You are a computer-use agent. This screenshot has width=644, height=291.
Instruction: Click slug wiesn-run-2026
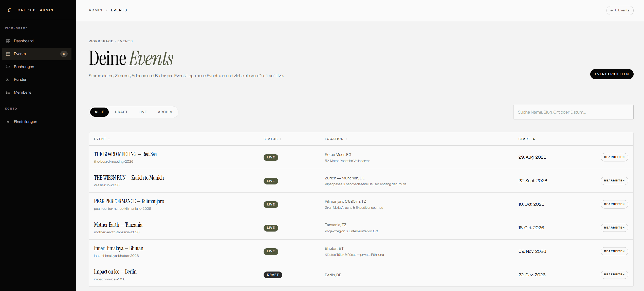click(x=107, y=185)
